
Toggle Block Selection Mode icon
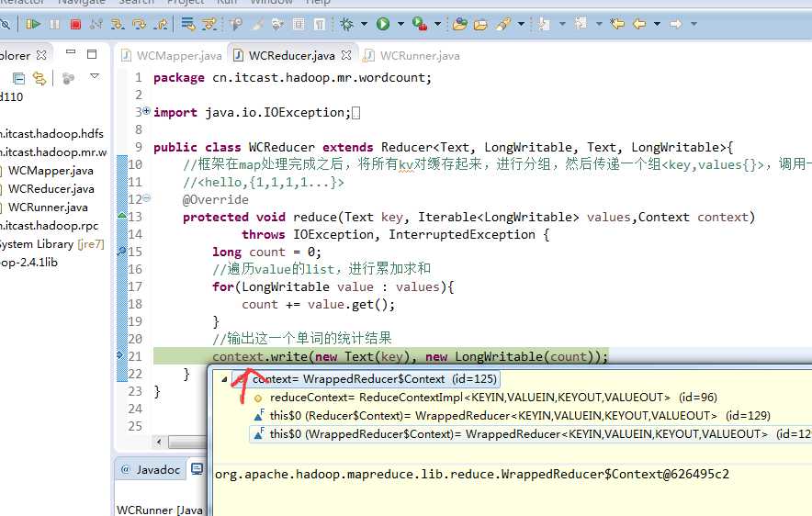click(x=299, y=24)
